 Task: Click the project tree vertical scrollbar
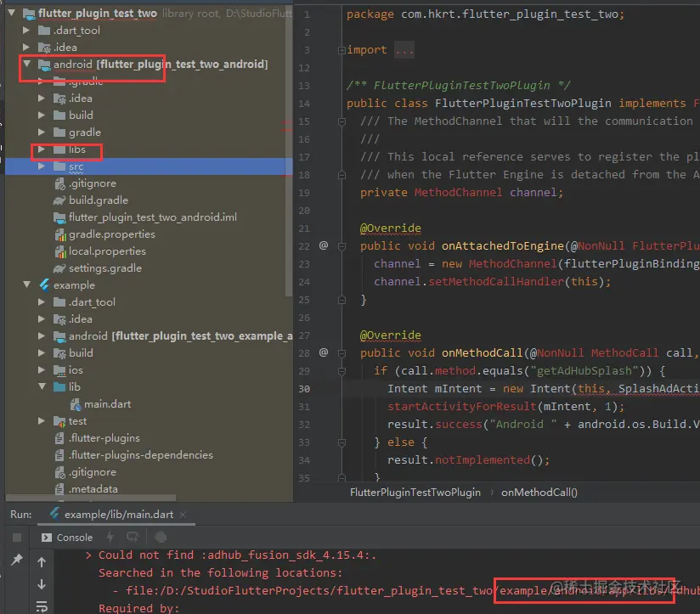(x=289, y=152)
